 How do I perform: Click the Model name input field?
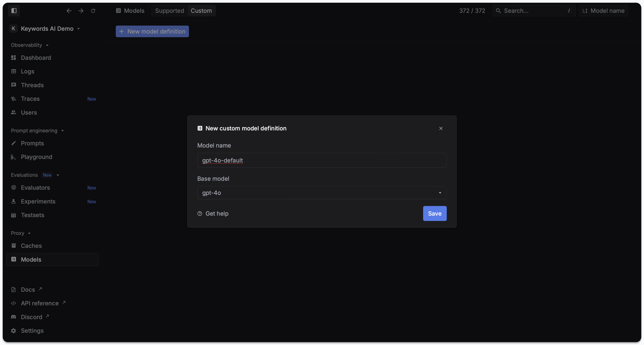click(x=322, y=160)
